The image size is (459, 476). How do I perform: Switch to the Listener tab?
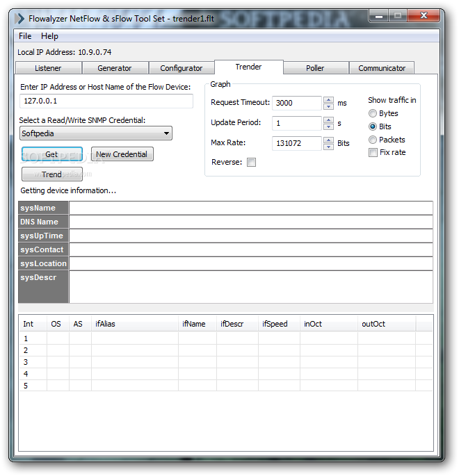tap(48, 68)
